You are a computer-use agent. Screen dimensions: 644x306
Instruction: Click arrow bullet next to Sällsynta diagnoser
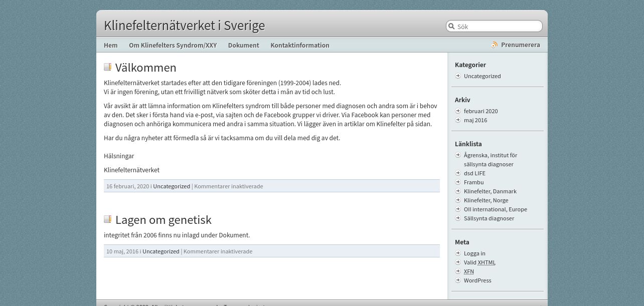coord(458,218)
